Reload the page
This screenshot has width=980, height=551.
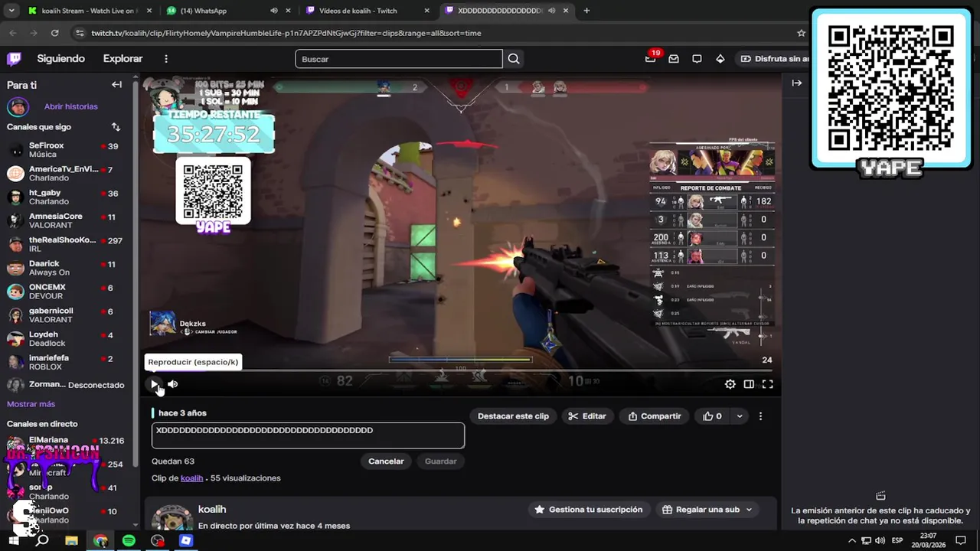click(x=54, y=33)
